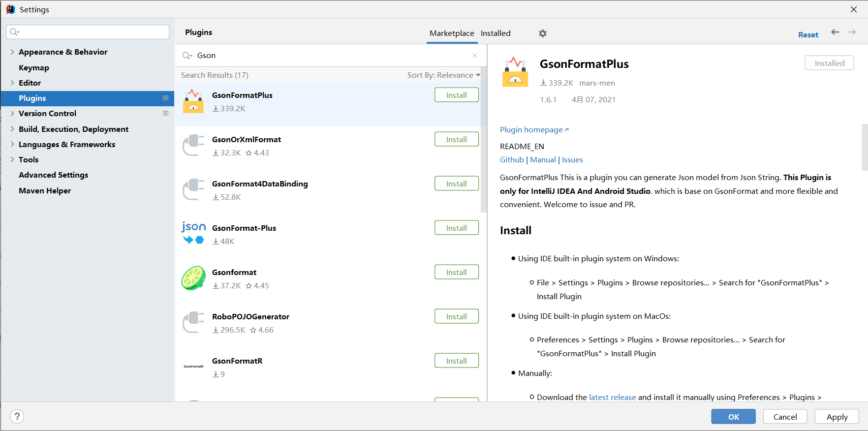Select the RoboPOJOGenerator plugin name
The height and width of the screenshot is (431, 868).
250,317
